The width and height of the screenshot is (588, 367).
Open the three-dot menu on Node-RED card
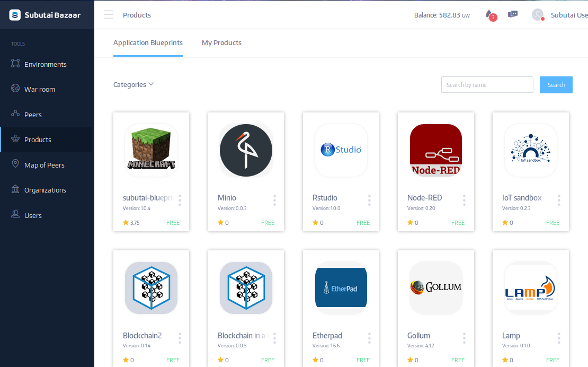coord(464,200)
